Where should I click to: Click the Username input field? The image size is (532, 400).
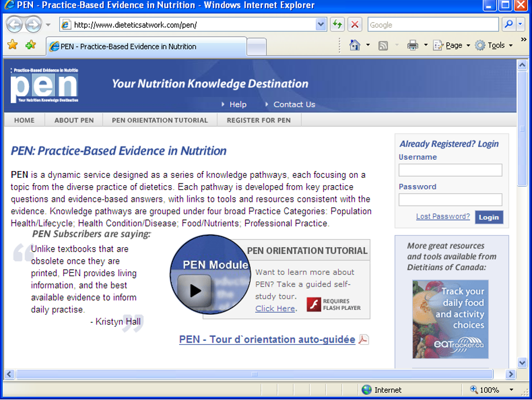click(450, 170)
